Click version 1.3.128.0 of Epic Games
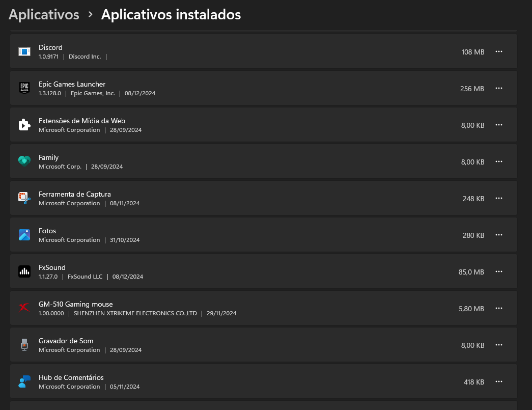This screenshot has width=532, height=410. tap(49, 93)
